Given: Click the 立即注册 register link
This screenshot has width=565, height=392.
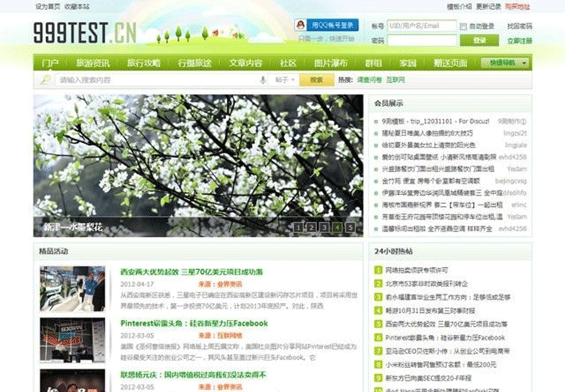Looking at the screenshot, I should click(519, 41).
